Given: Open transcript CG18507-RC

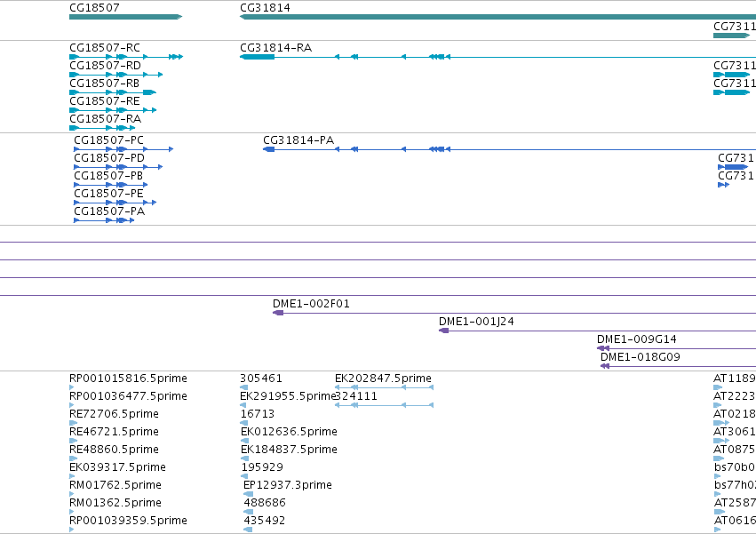Looking at the screenshot, I should coord(105,48).
